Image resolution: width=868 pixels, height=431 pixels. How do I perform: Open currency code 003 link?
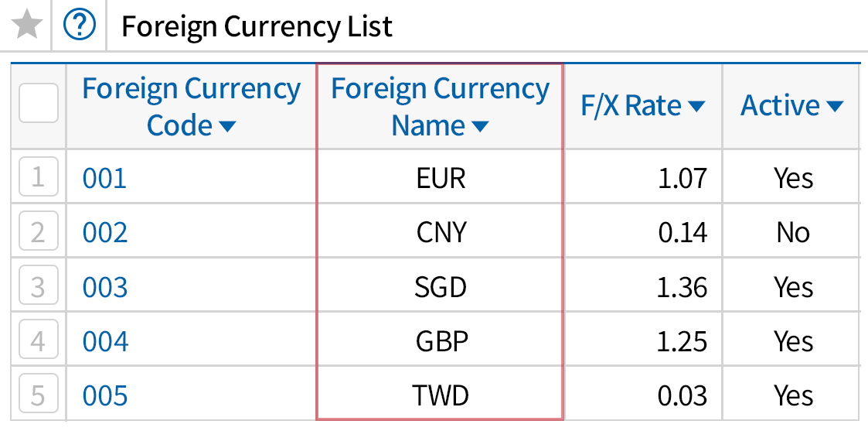104,287
